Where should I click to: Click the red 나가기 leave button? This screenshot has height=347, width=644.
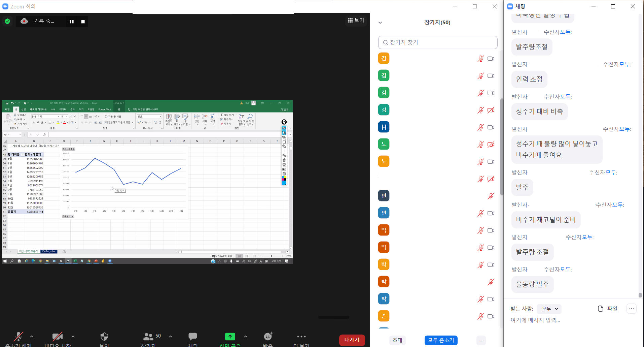(352, 340)
